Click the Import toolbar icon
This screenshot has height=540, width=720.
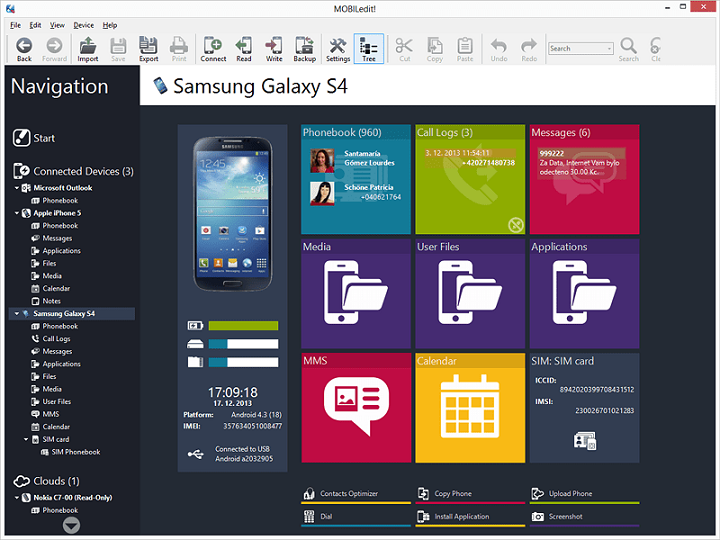pyautogui.click(x=88, y=49)
